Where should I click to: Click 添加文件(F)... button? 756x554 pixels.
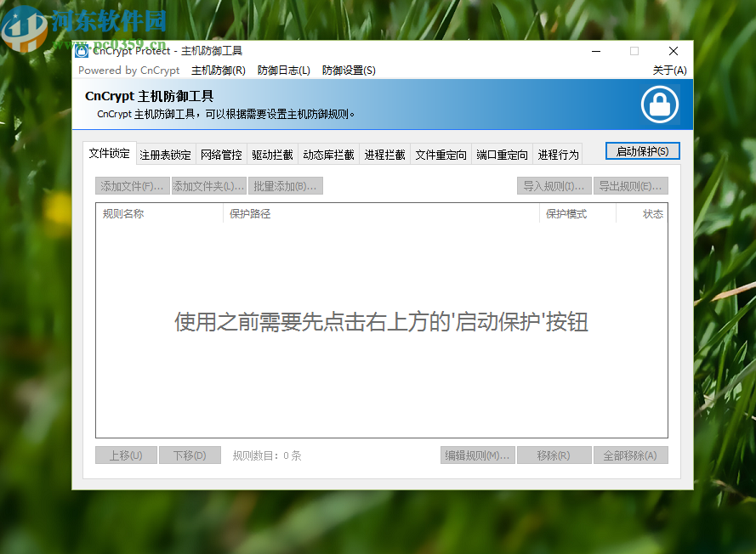[x=132, y=186]
